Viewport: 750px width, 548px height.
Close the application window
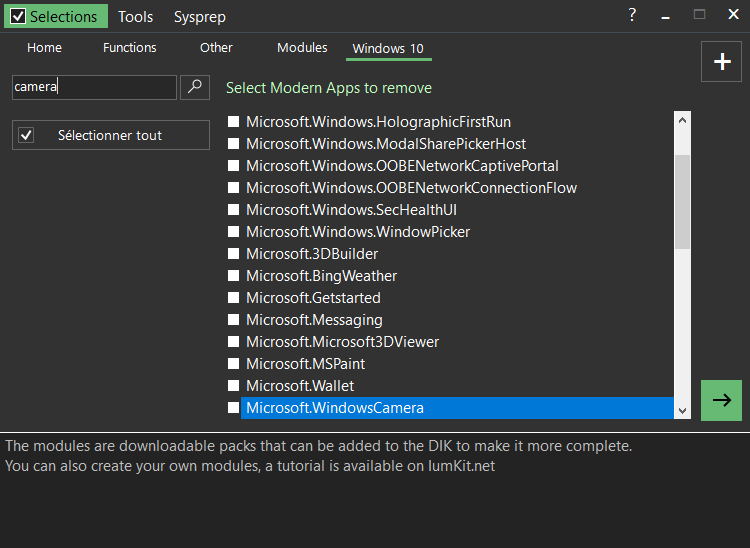tap(733, 14)
